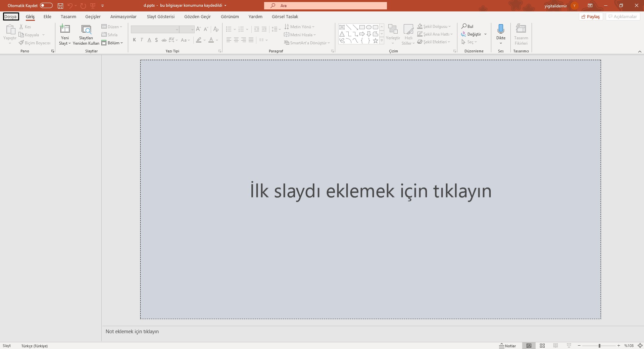Open the Bölüm dropdown
This screenshot has height=349, width=644.
(x=112, y=43)
